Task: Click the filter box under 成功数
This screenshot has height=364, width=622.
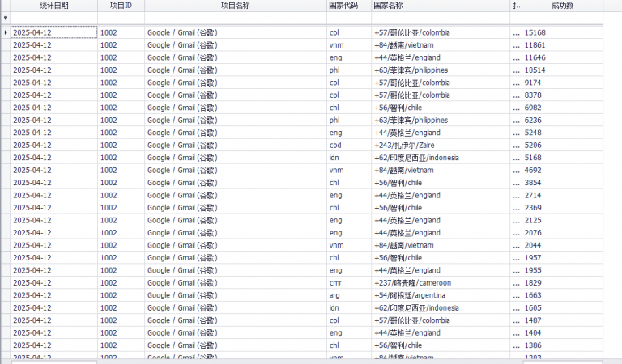Action: (x=562, y=18)
